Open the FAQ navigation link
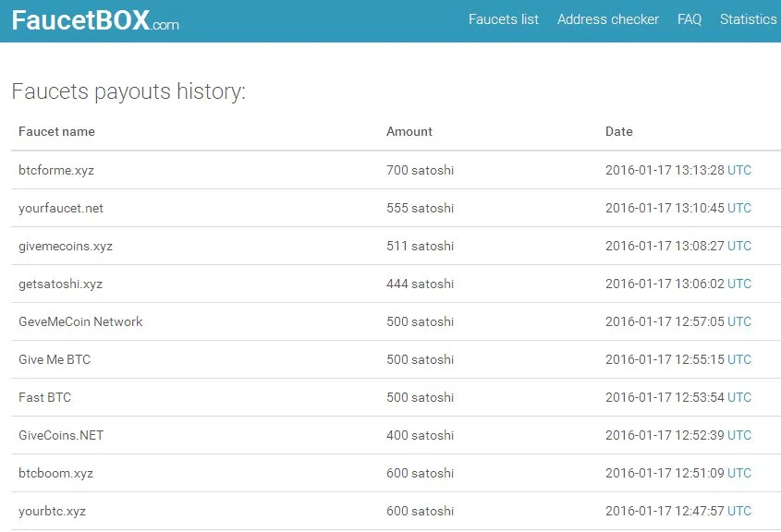 click(689, 19)
